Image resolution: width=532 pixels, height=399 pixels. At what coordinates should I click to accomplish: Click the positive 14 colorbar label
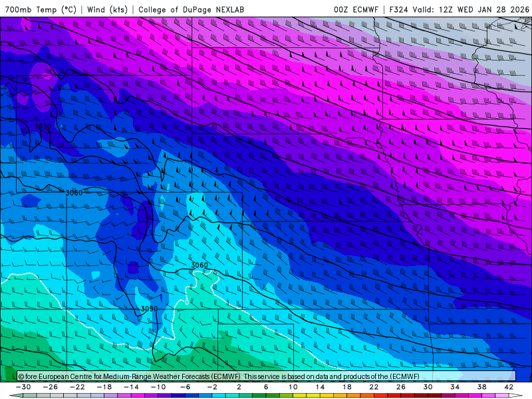pyautogui.click(x=320, y=387)
